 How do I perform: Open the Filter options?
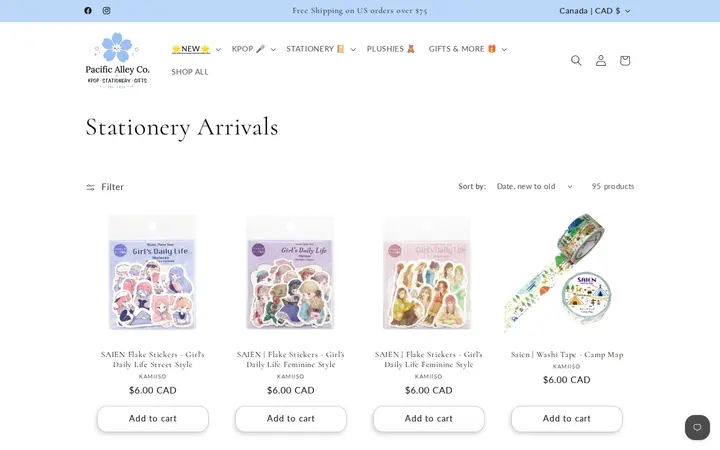pos(105,187)
